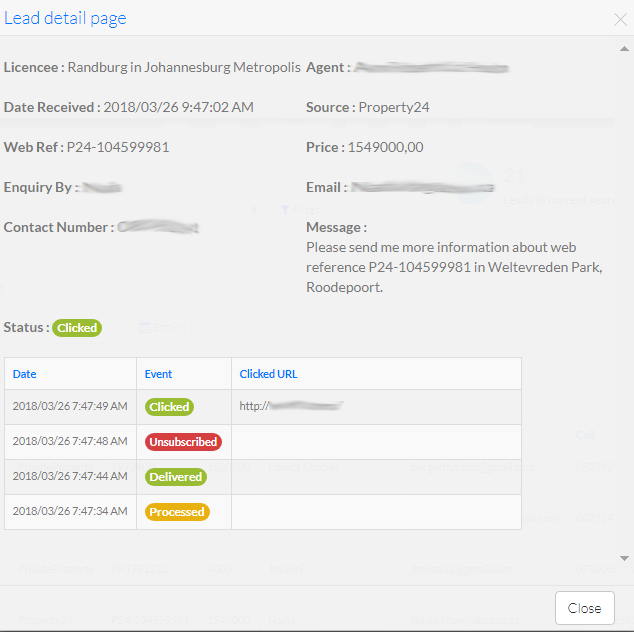Click the red Unsubscribed event badge
634x632 pixels.
(x=183, y=442)
